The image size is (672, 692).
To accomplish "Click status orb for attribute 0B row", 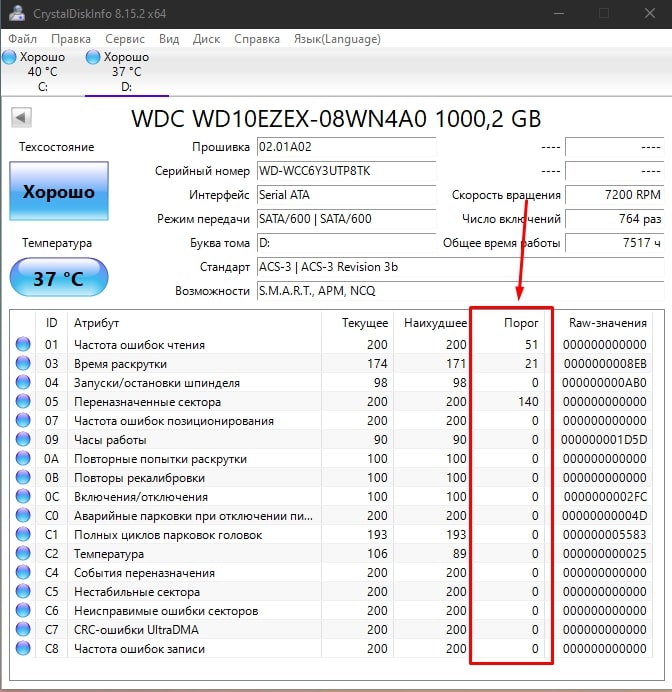I will point(23,477).
